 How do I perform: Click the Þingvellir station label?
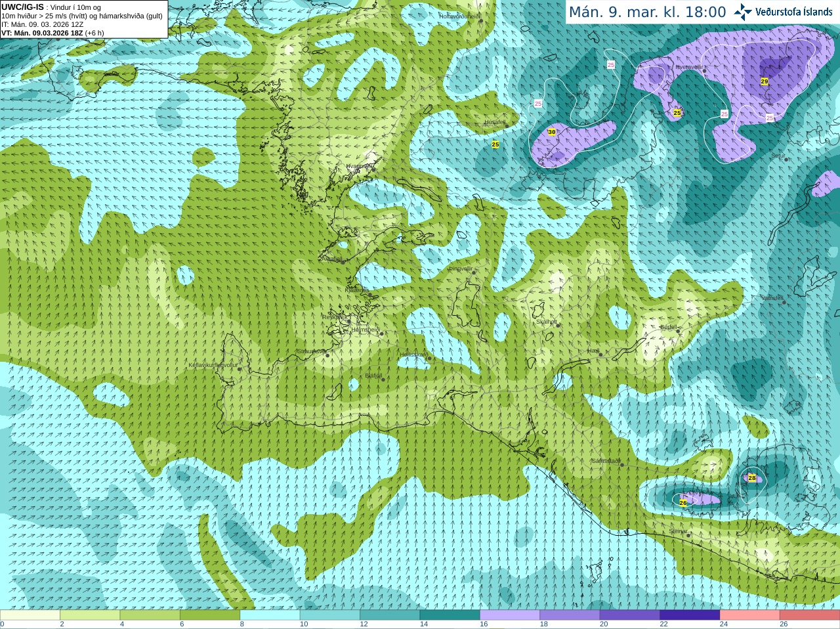click(x=461, y=269)
